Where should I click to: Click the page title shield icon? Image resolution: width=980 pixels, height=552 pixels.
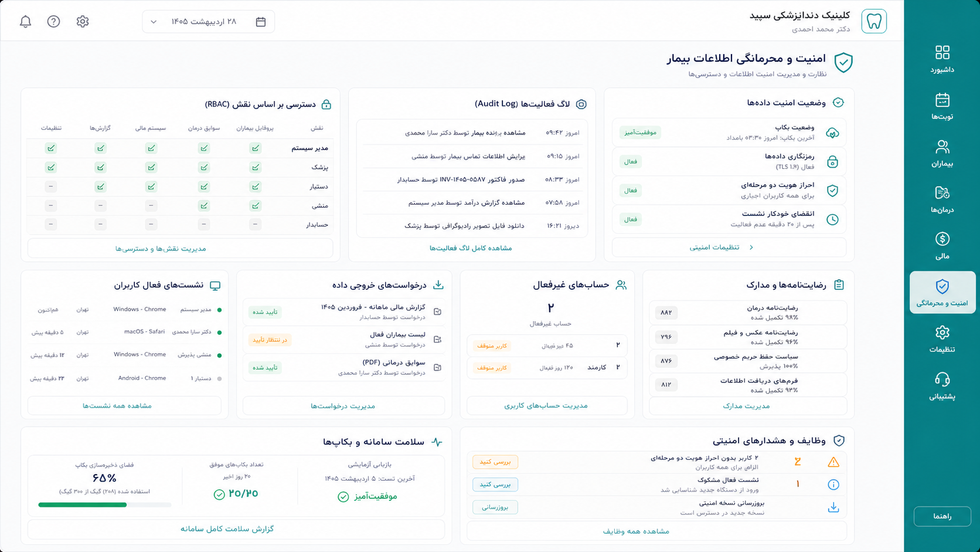pos(843,62)
